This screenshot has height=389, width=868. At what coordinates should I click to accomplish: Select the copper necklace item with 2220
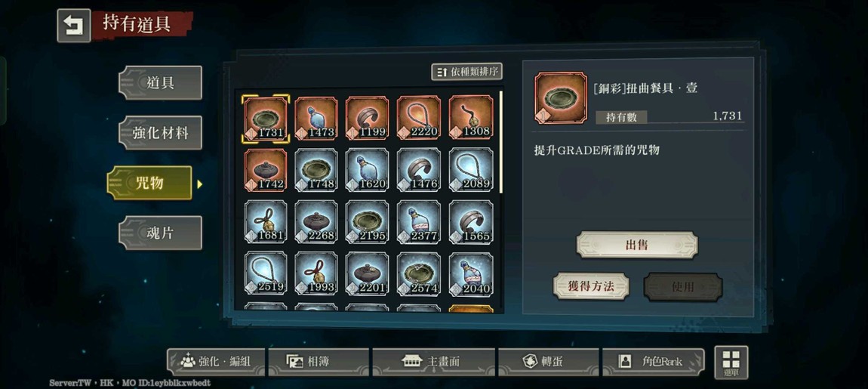pyautogui.click(x=419, y=118)
